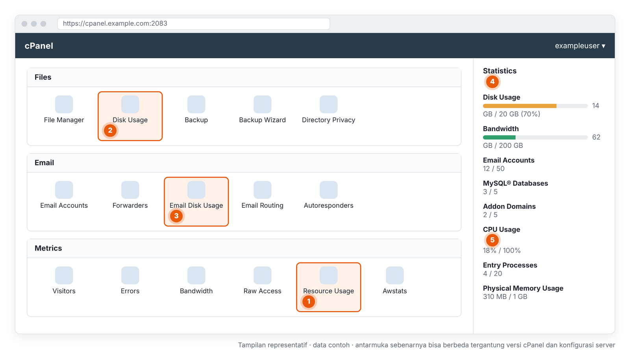Click the '3 / 5' databases value
Screen dimensions: 630x364
490,192
